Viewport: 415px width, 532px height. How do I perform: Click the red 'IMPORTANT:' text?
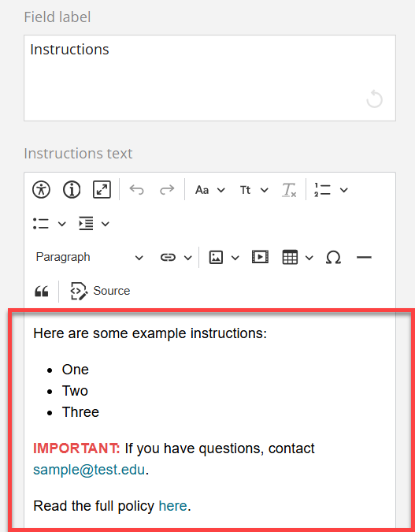click(76, 448)
